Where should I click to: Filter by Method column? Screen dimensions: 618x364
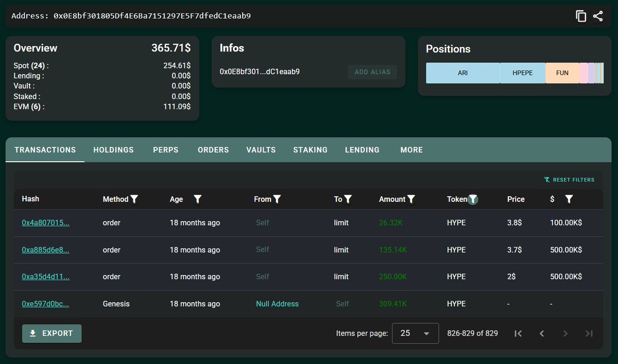coord(134,199)
